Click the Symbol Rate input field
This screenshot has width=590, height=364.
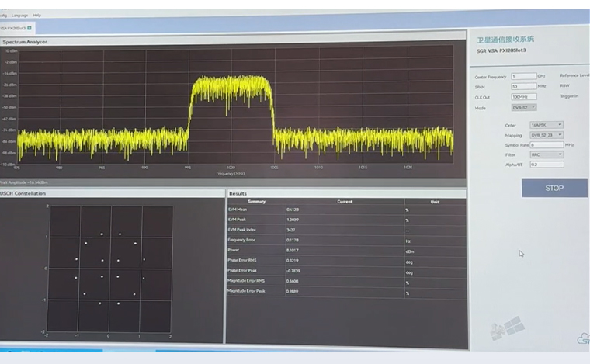[x=547, y=145]
